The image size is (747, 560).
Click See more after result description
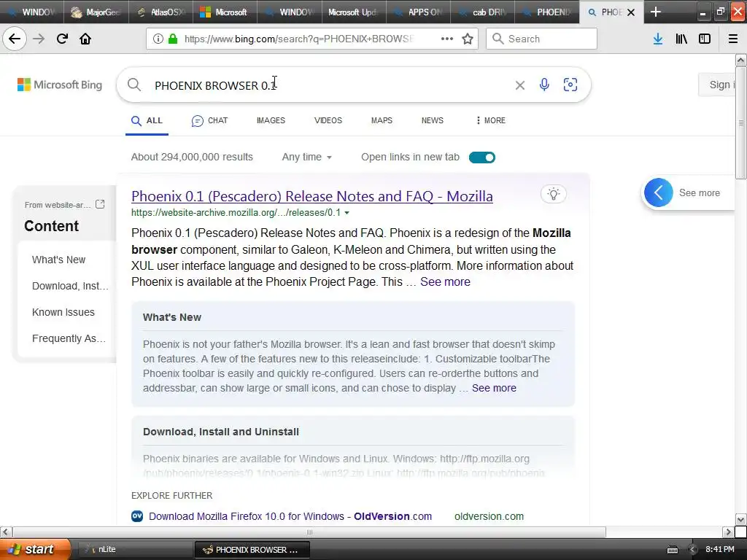445,282
